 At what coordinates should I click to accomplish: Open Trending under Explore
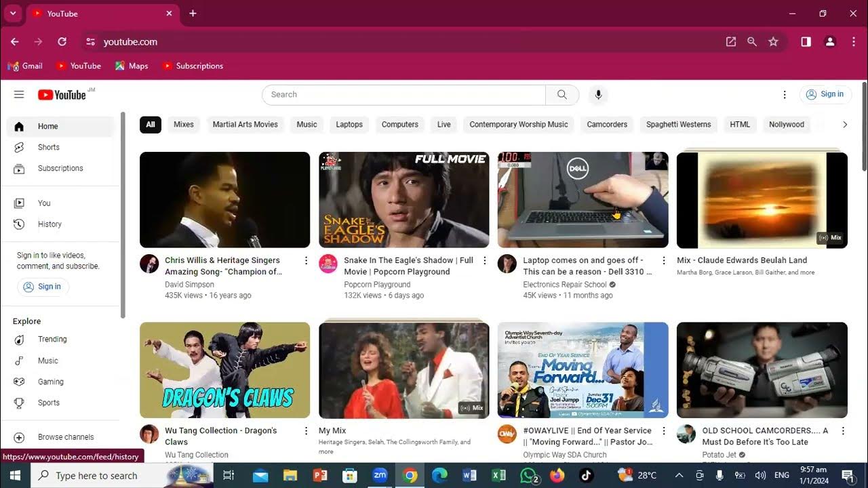coord(61,340)
